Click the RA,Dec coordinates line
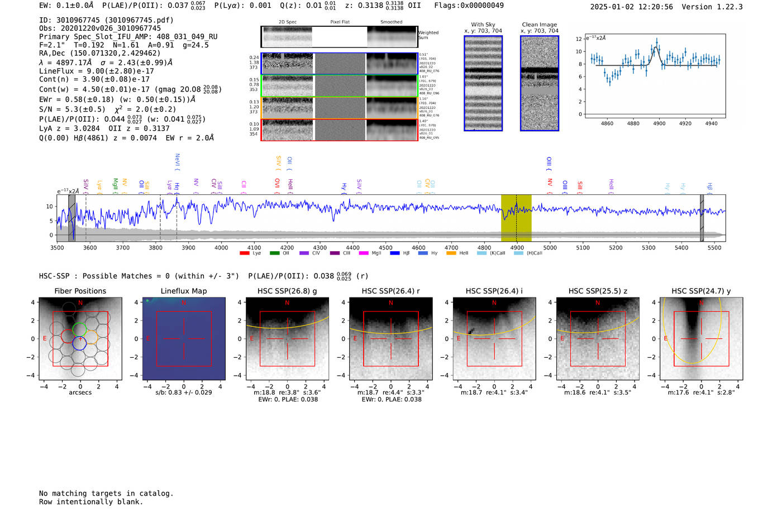 click(x=99, y=53)
